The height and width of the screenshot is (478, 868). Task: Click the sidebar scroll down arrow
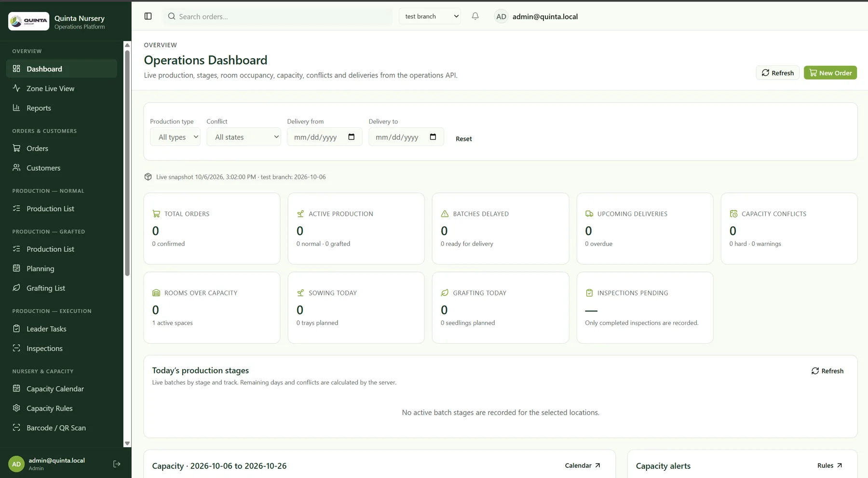point(127,443)
